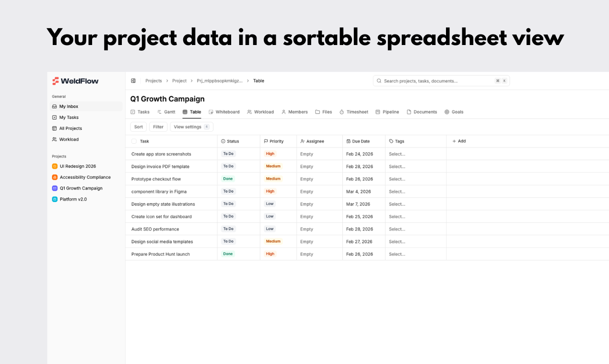The image size is (609, 364).
Task: Click the Filter button
Action: pos(158,126)
